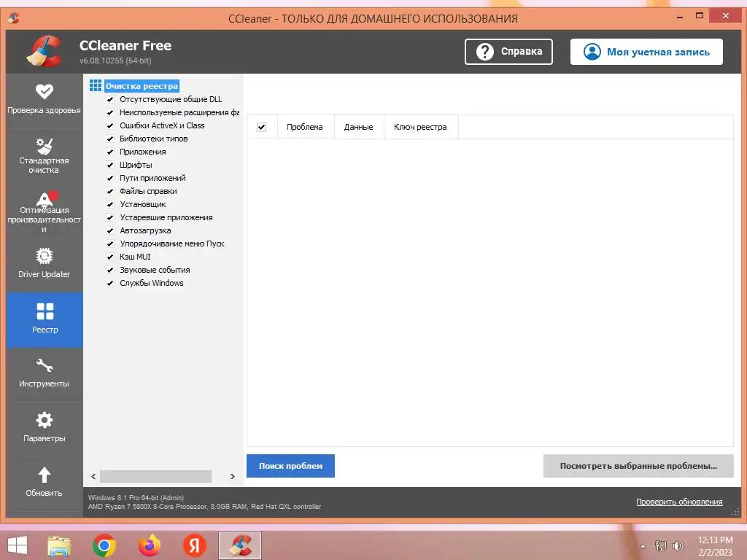Image resolution: width=747 pixels, height=560 pixels.
Task: Click Поиск проблем button
Action: point(290,466)
